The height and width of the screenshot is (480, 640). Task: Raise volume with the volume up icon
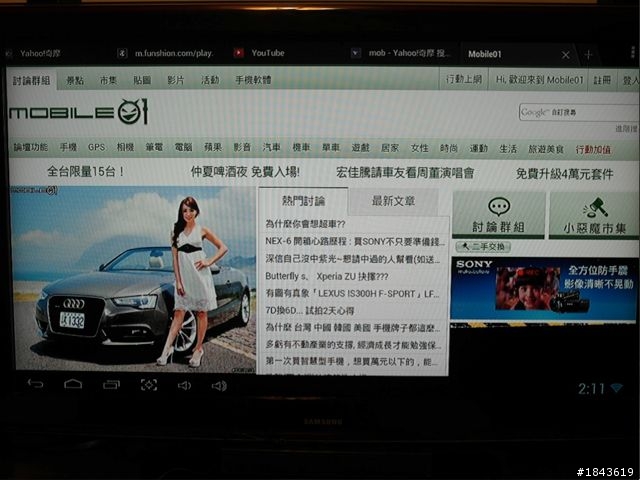coord(219,386)
